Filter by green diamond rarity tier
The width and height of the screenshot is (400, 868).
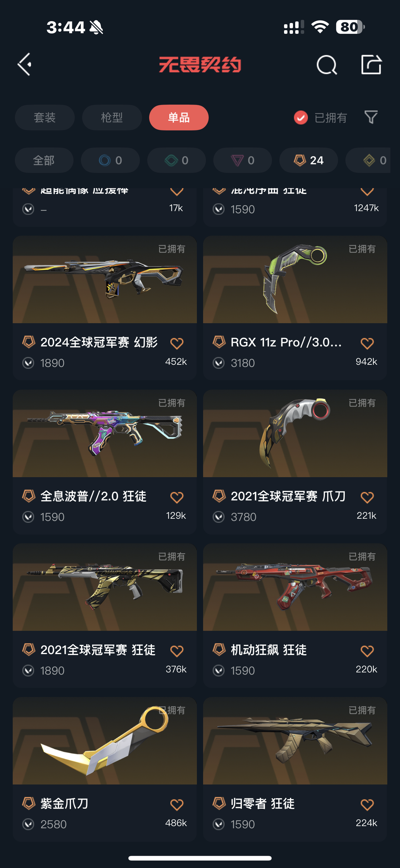pos(177,160)
